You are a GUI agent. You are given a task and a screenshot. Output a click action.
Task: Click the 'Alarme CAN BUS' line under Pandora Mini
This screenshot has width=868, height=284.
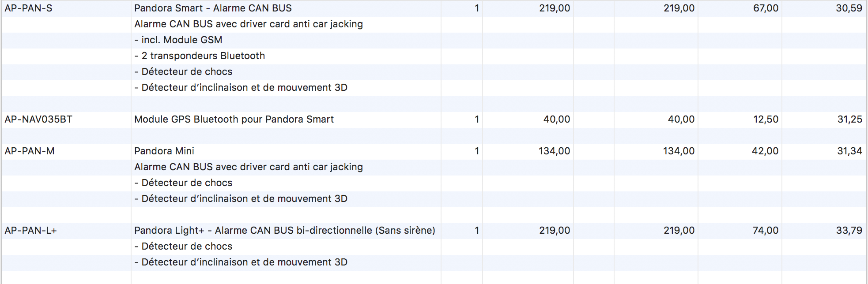tap(249, 167)
